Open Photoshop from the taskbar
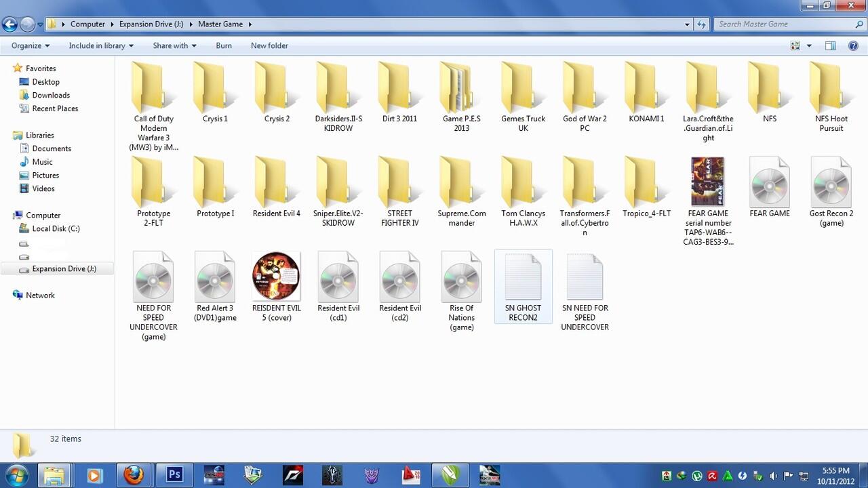 174,475
